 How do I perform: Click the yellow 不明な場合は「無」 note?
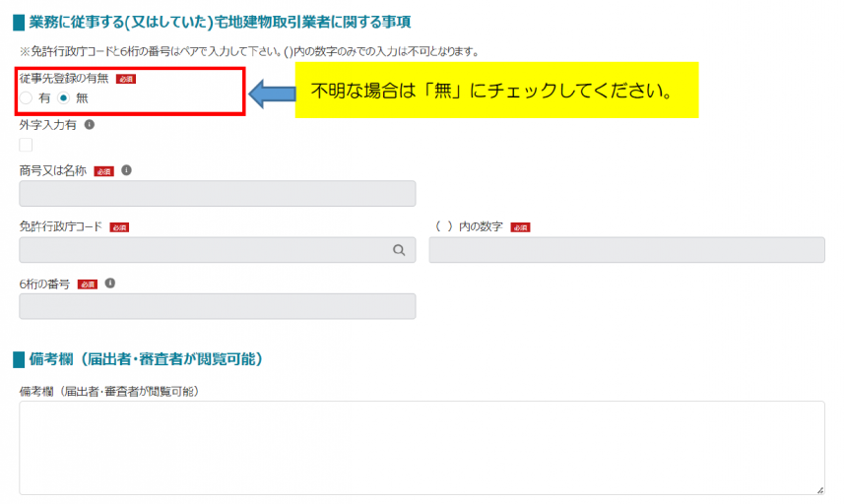(x=496, y=91)
